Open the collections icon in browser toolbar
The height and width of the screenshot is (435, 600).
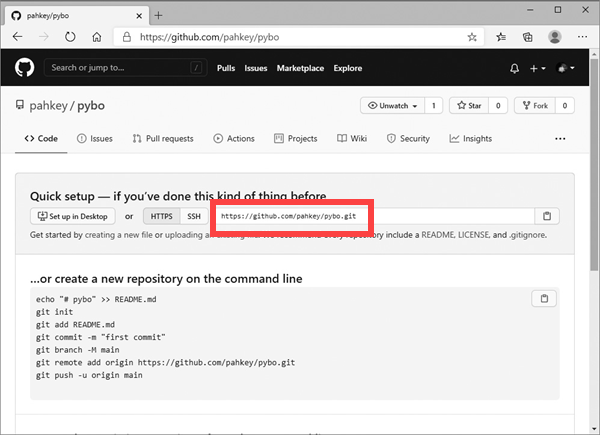coord(528,37)
